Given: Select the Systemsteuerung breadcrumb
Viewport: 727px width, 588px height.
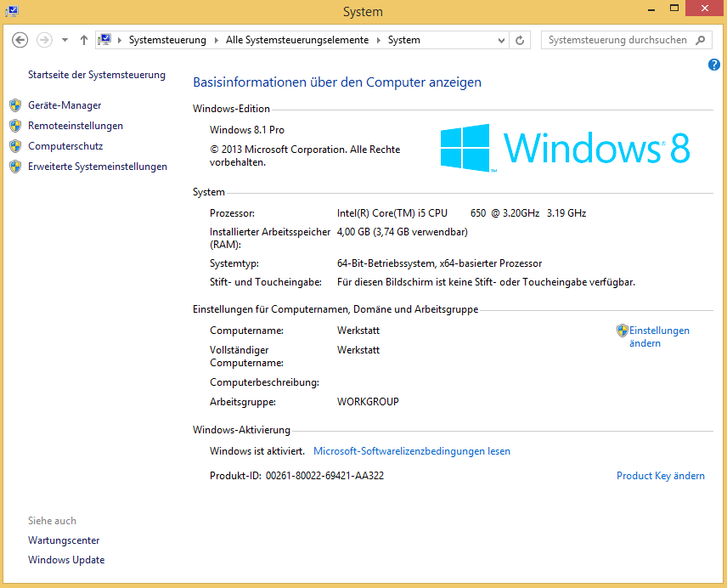Looking at the screenshot, I should coord(167,40).
